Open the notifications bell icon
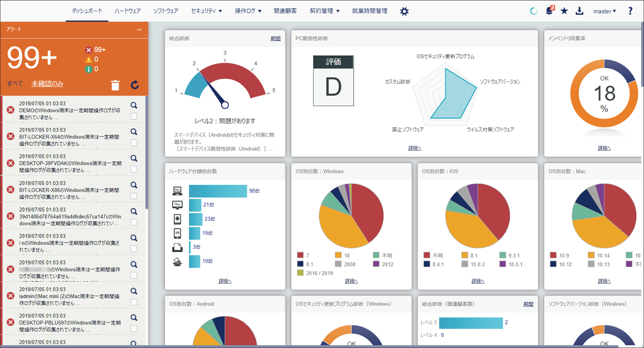Screen dimensions: 644x348 (x=549, y=11)
